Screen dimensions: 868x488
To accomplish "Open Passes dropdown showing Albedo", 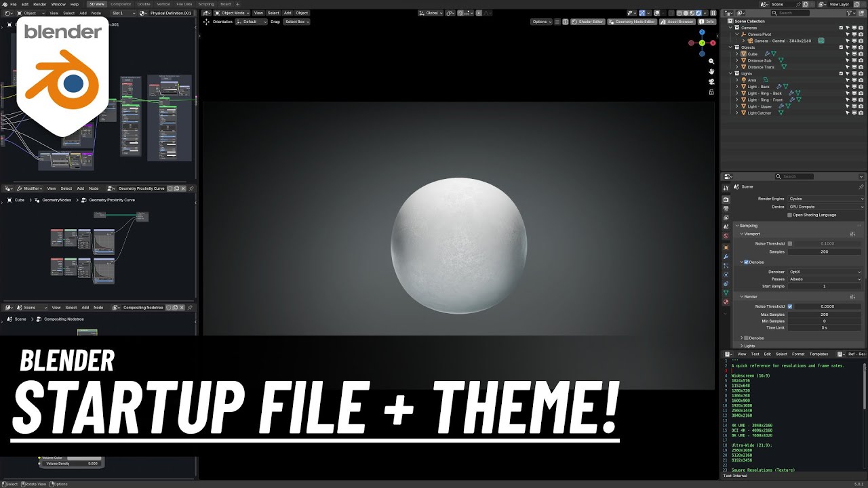I will point(826,279).
